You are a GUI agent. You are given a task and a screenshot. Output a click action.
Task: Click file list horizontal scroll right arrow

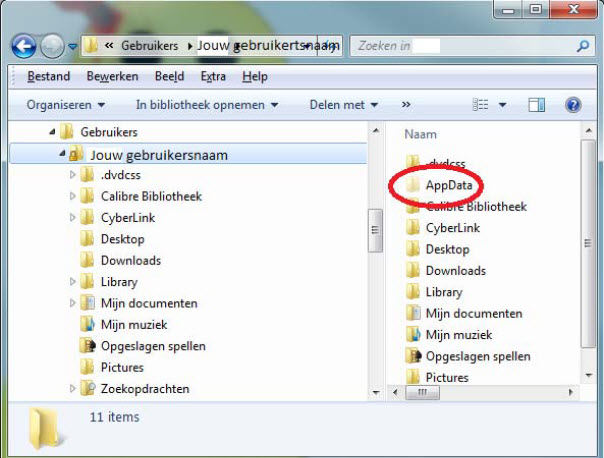click(571, 392)
